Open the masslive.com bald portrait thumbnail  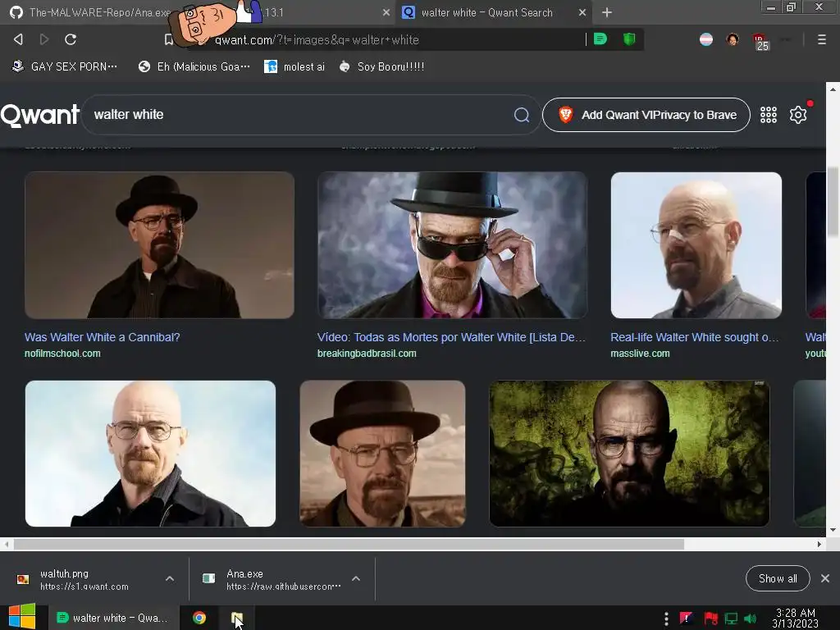click(x=696, y=245)
